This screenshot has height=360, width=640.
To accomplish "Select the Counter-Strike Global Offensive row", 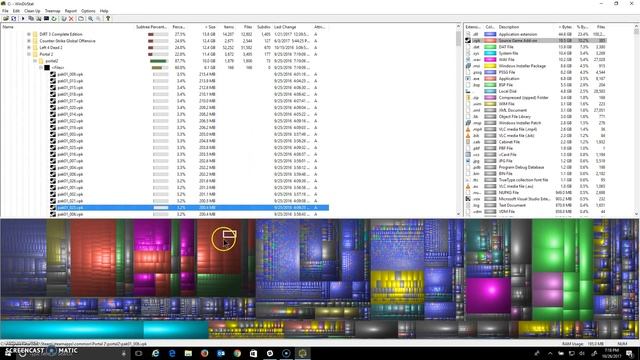I will coord(164,41).
